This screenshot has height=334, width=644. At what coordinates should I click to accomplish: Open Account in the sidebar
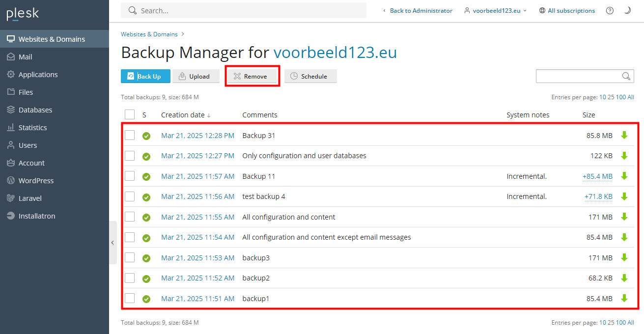[x=55, y=163]
